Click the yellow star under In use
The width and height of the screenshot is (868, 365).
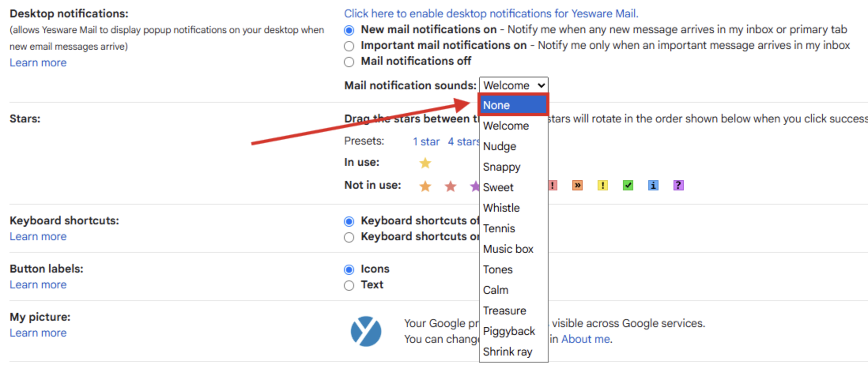(x=425, y=163)
